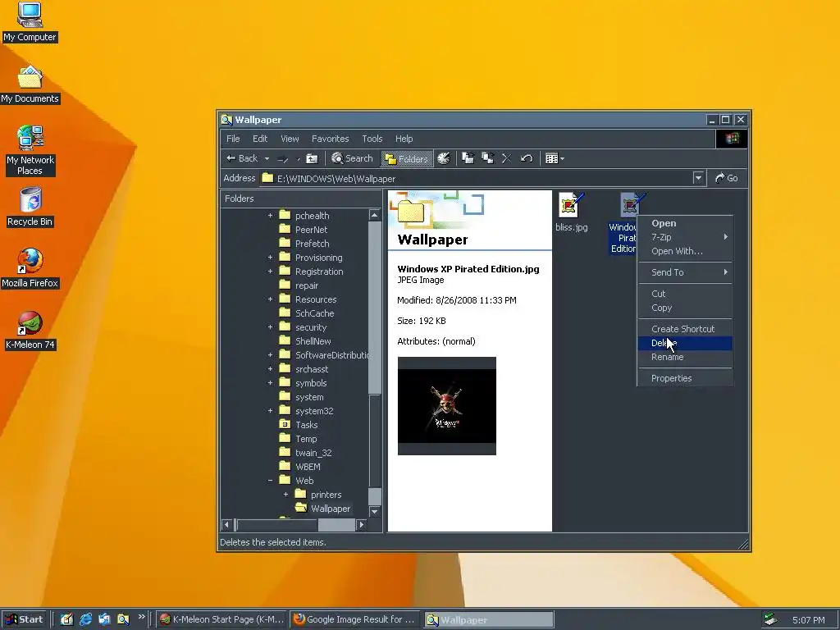Go up one folder level icon
Image resolution: width=840 pixels, height=630 pixels.
[x=312, y=158]
